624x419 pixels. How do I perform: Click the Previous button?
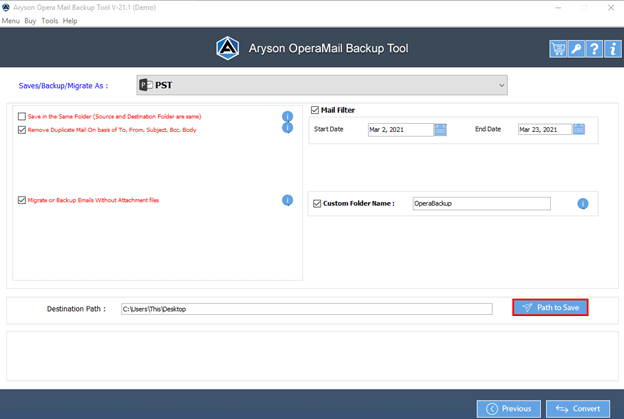[x=509, y=409]
